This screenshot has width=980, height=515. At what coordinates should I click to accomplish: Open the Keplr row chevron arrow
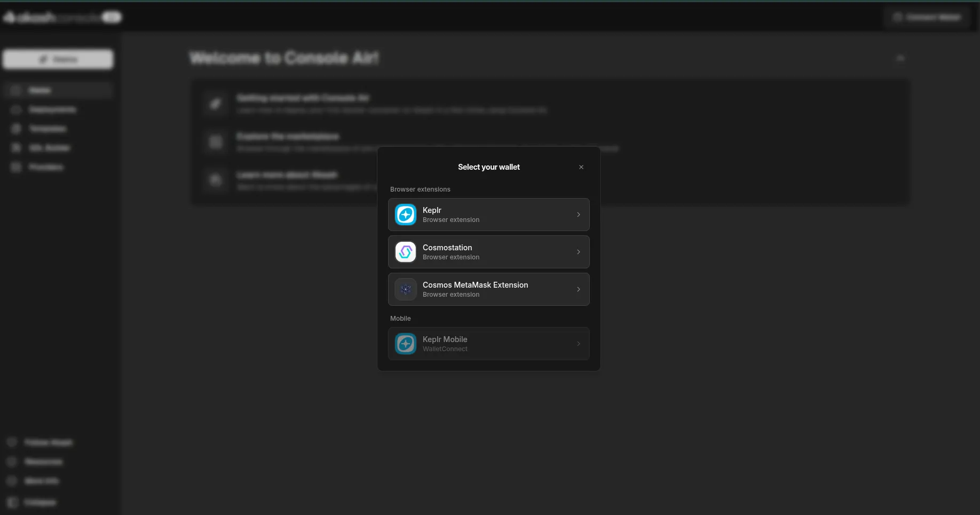(x=579, y=215)
